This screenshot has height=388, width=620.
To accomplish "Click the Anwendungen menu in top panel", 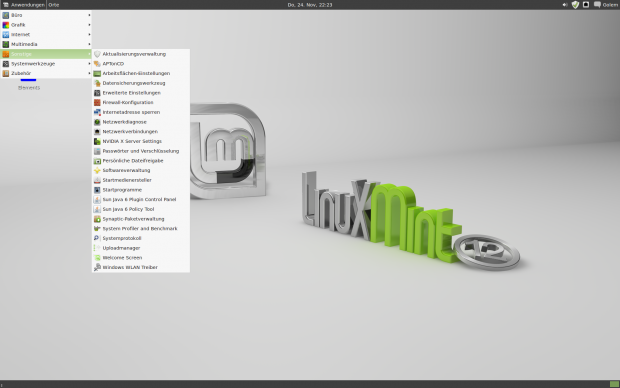I will [x=23, y=5].
